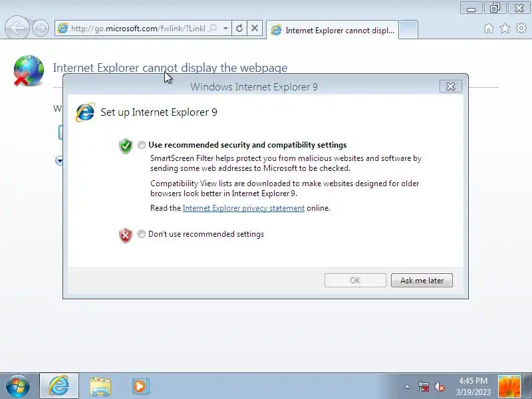
Task: Click the green shield check icon
Action: pyautogui.click(x=126, y=146)
